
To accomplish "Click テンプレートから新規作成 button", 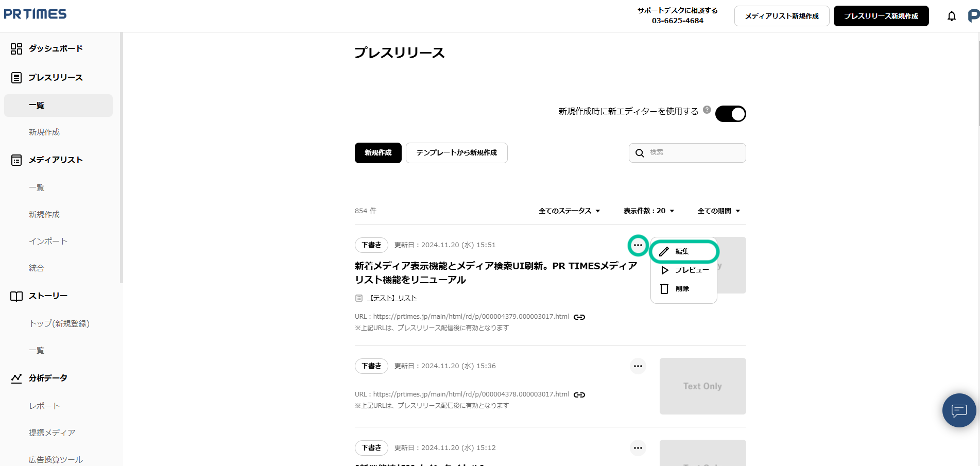I will (x=456, y=153).
